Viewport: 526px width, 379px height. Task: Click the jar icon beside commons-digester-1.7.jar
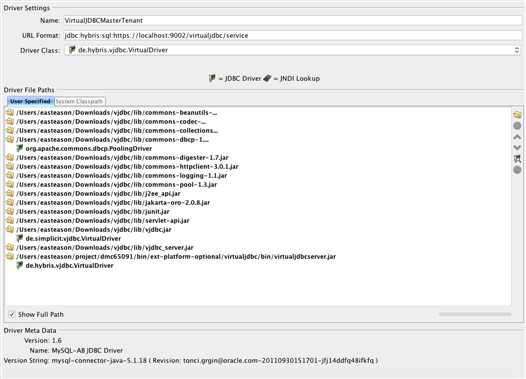coord(10,158)
